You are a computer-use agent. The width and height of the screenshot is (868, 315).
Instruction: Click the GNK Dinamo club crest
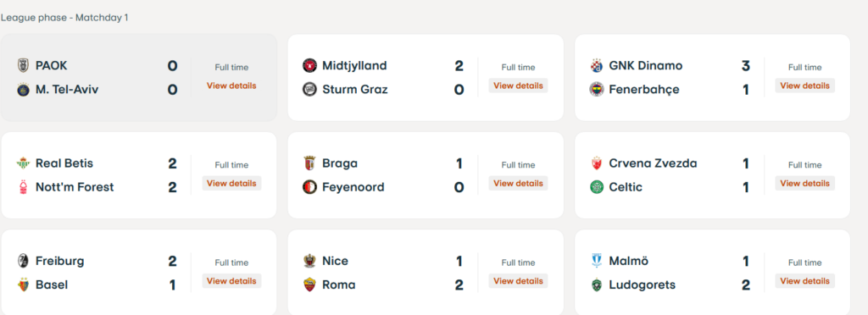(596, 66)
